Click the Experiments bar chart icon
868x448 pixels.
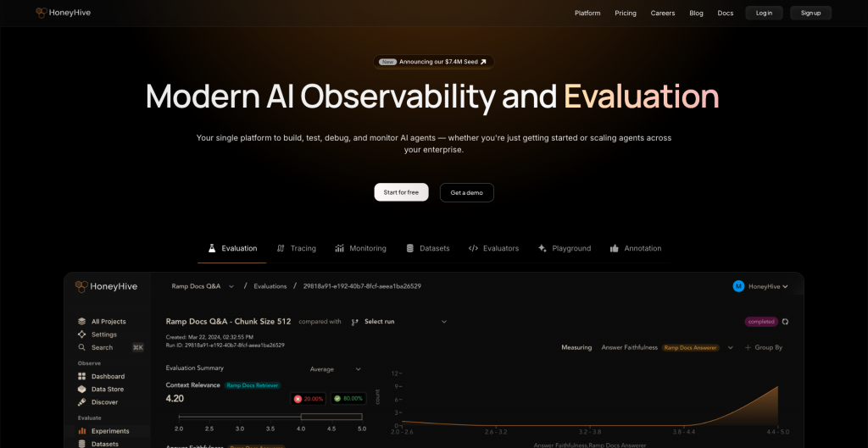click(x=82, y=431)
